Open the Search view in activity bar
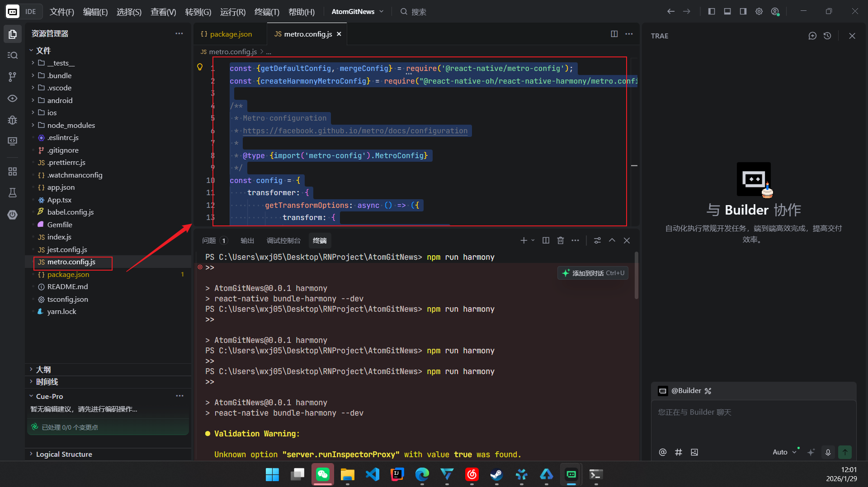This screenshot has height=487, width=868. [12, 55]
